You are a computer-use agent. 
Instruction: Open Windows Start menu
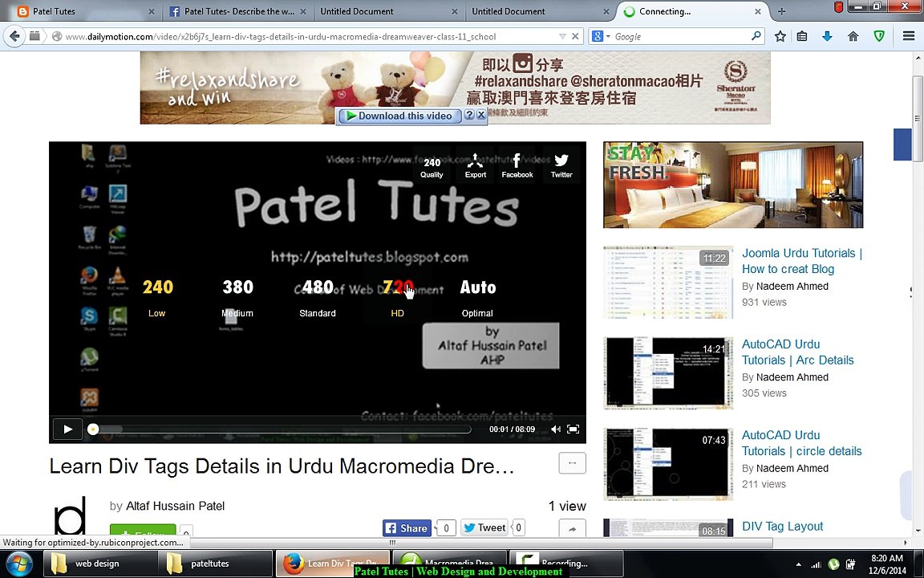[x=19, y=564]
